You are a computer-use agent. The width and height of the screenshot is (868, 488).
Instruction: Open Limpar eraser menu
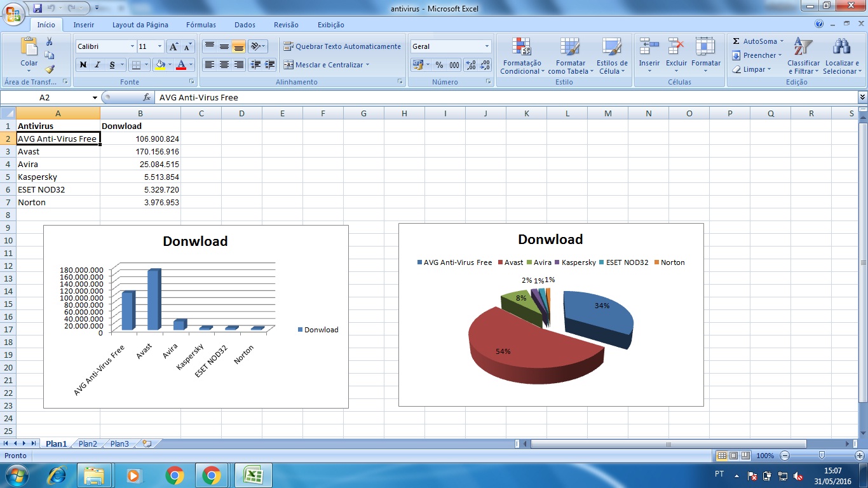pyautogui.click(x=751, y=69)
